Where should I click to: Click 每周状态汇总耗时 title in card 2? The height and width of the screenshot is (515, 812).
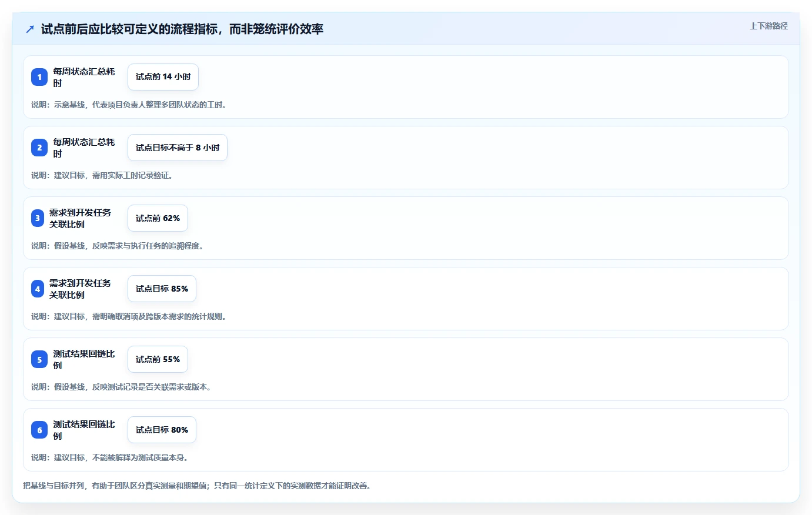pyautogui.click(x=84, y=148)
